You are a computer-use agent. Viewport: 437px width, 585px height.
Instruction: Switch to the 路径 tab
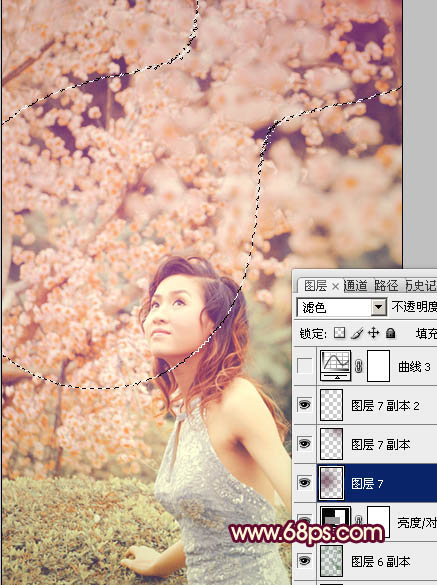coord(386,286)
